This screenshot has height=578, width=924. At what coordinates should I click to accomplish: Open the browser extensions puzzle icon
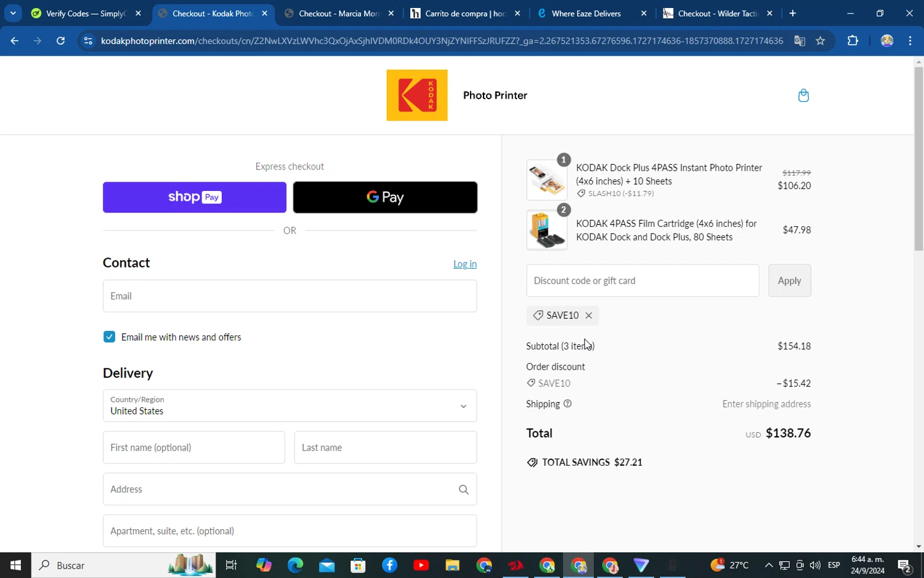click(853, 41)
